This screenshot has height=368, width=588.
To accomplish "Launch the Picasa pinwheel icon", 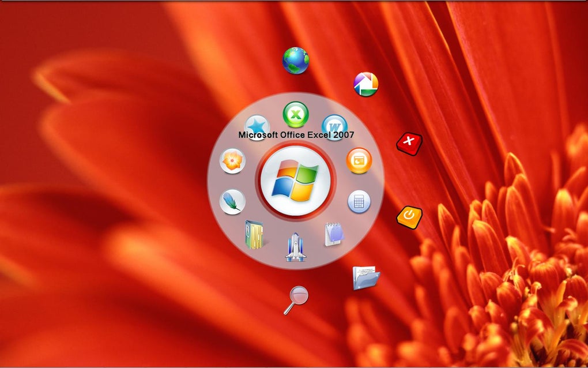I will pyautogui.click(x=366, y=84).
